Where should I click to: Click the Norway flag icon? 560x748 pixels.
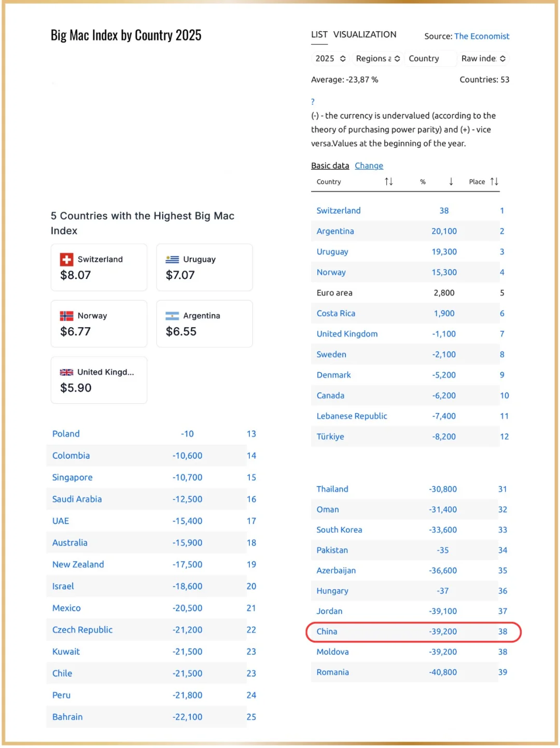pos(66,316)
